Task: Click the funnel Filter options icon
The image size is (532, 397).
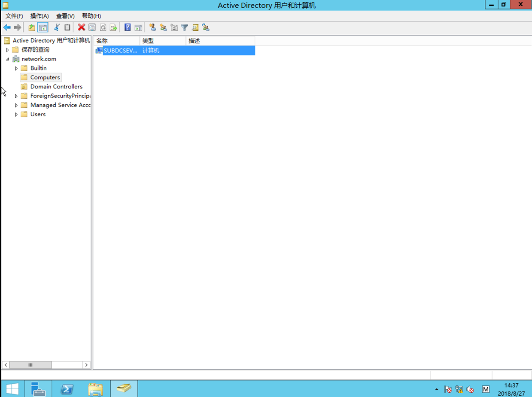Action: tap(185, 27)
